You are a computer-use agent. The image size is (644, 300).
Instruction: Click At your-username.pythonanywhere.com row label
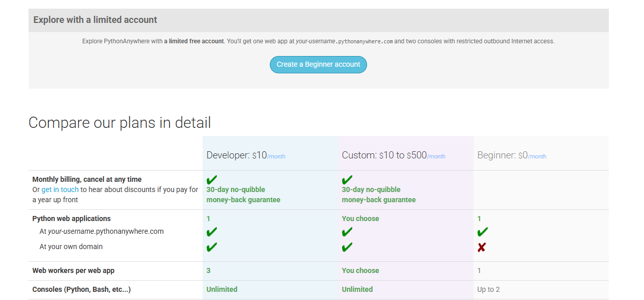tap(102, 231)
